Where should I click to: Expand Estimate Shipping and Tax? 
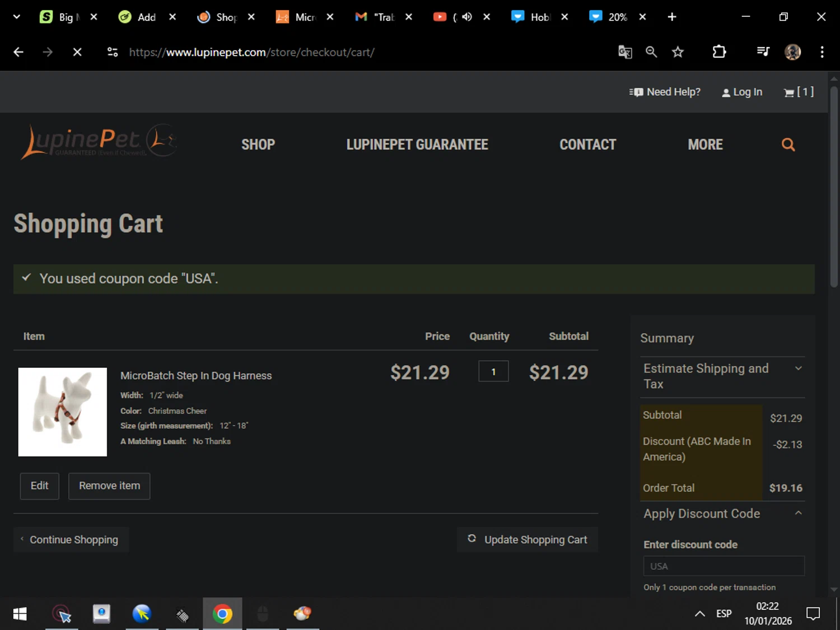click(x=722, y=376)
